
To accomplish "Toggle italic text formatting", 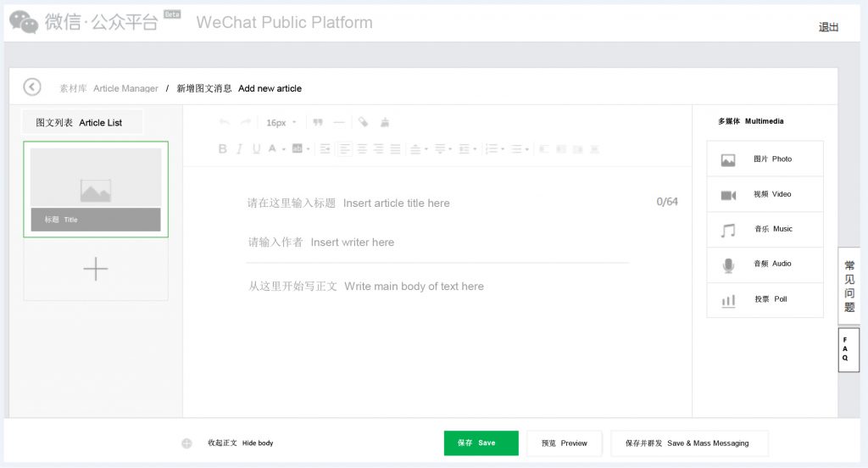I will (x=240, y=149).
